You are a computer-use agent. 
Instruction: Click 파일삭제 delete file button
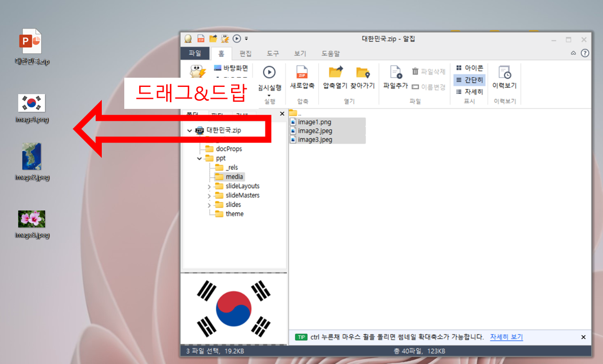[429, 72]
